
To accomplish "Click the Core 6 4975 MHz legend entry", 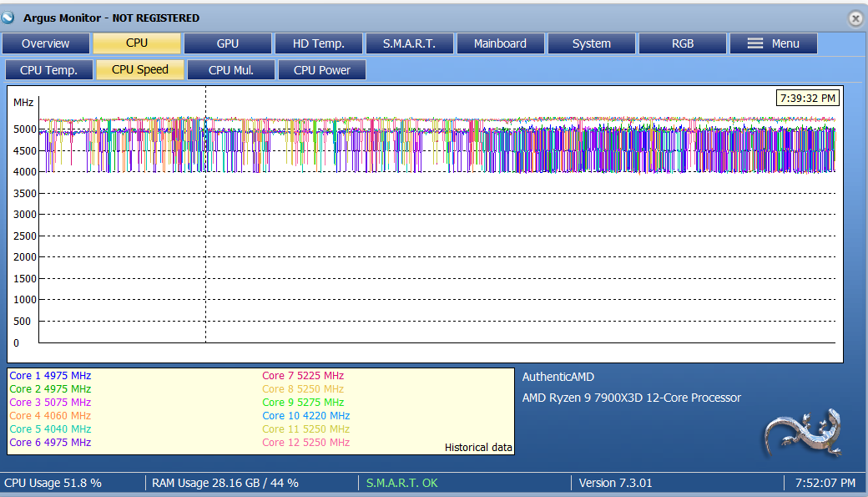I will tap(50, 442).
